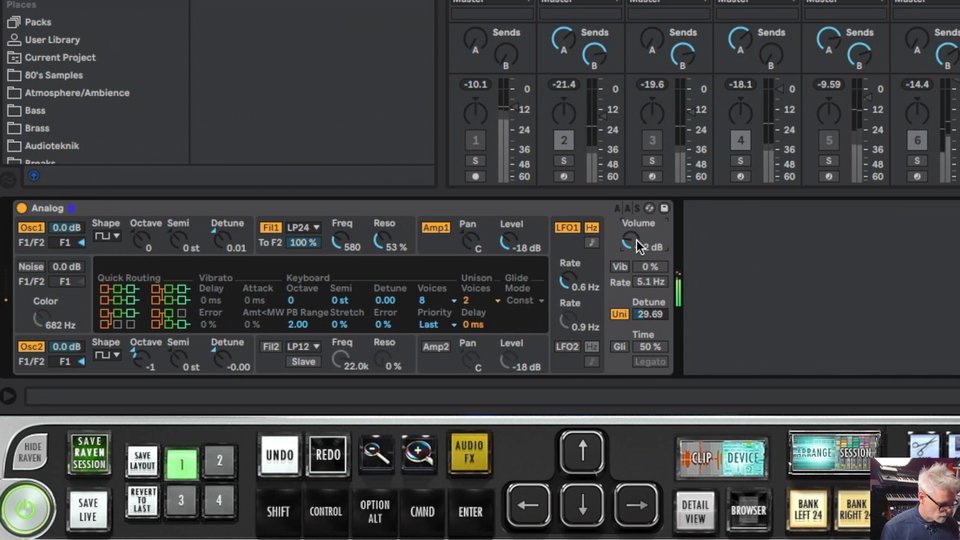Open the Priority Last dropdown
Image resolution: width=960 pixels, height=540 pixels.
pyautogui.click(x=437, y=324)
